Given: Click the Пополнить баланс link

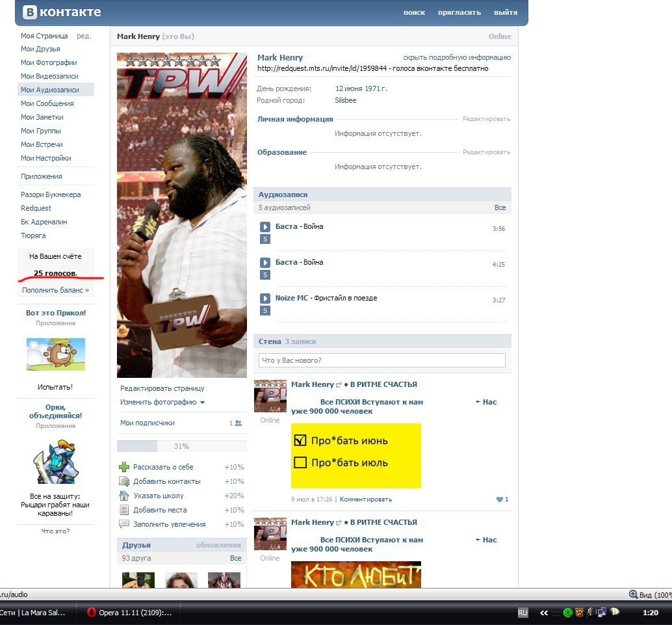Looking at the screenshot, I should pyautogui.click(x=56, y=290).
